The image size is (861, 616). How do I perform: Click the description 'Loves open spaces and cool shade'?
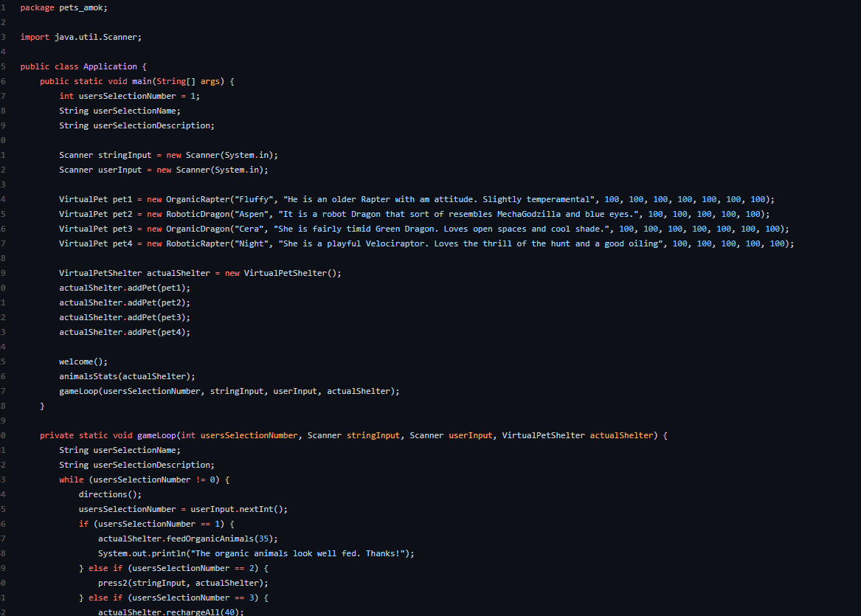(x=441, y=229)
